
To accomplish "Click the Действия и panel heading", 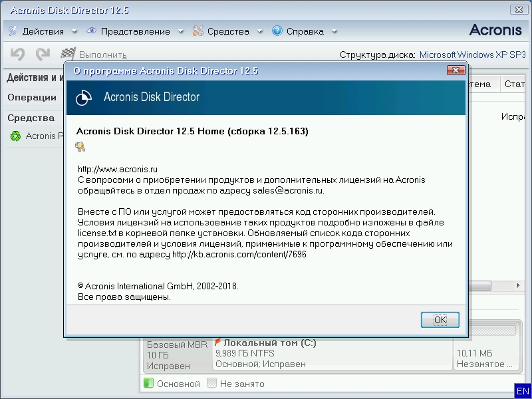I will click(35, 77).
